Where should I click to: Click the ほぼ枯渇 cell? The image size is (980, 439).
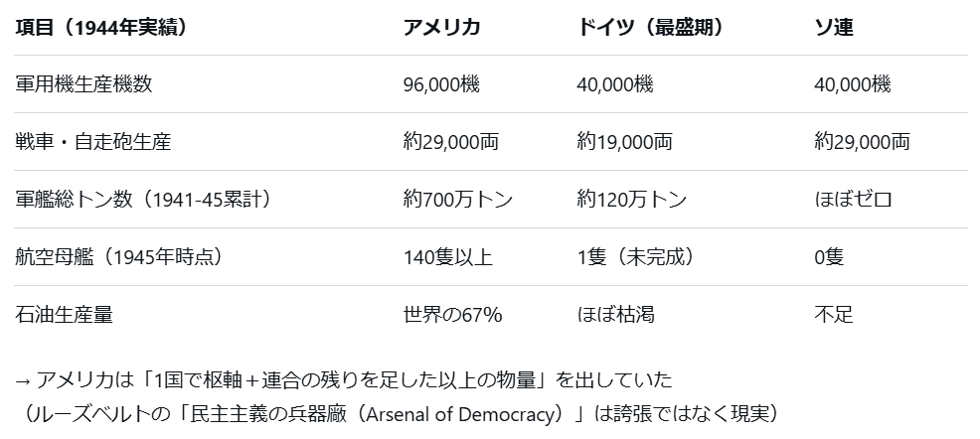coord(615,315)
